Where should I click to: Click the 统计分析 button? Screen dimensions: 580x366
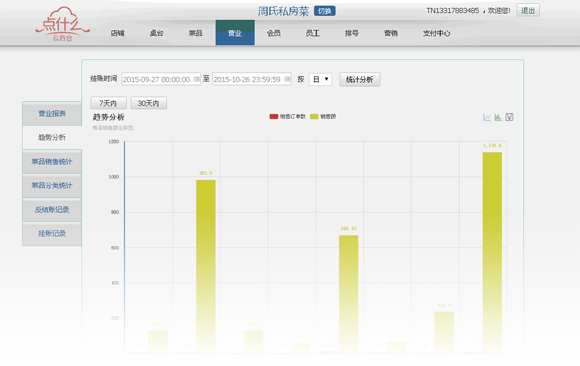click(360, 80)
